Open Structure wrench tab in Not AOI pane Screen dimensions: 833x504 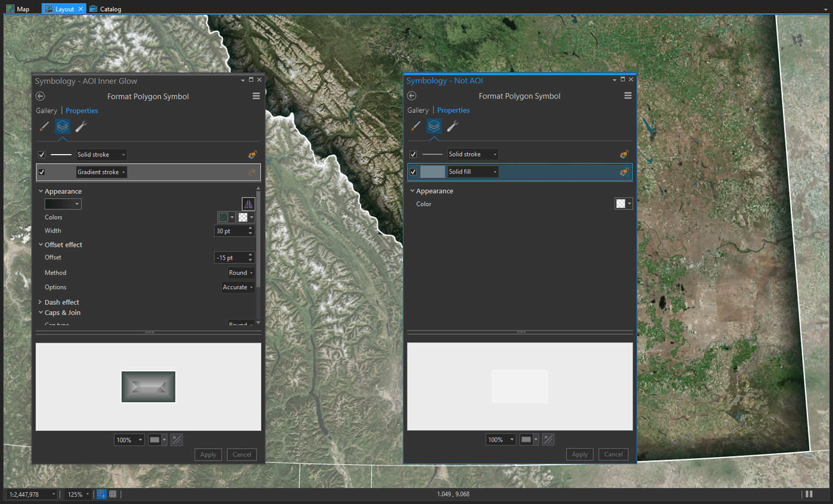(452, 126)
